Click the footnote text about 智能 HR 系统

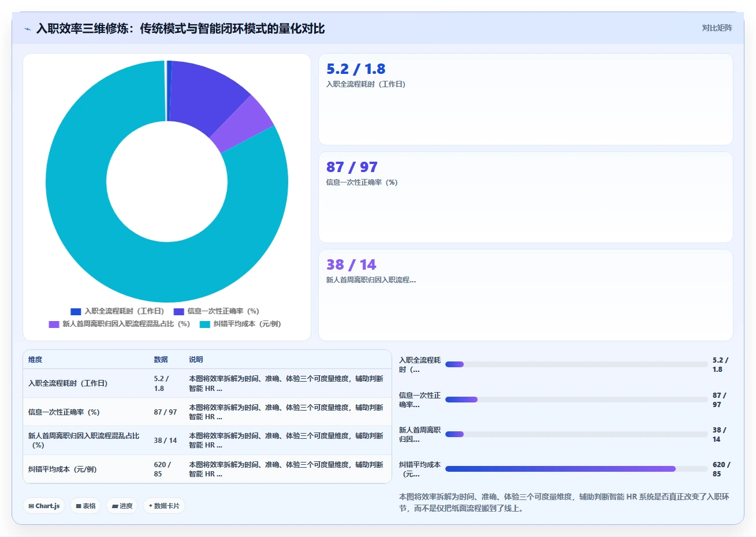(564, 502)
